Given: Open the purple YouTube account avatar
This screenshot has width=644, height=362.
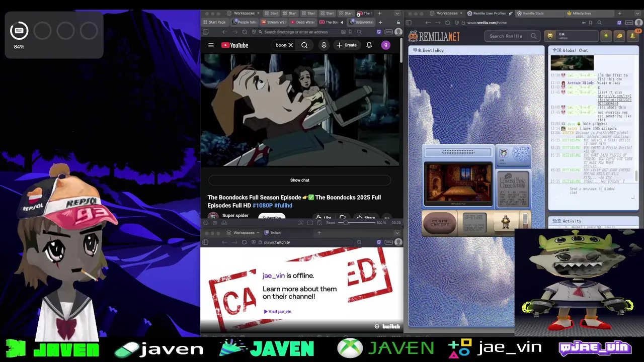Looking at the screenshot, I should 386,45.
